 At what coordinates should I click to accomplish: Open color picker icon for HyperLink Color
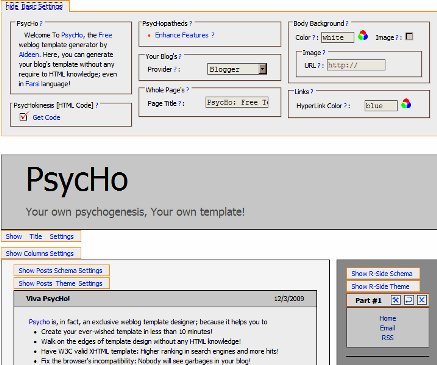pos(406,103)
